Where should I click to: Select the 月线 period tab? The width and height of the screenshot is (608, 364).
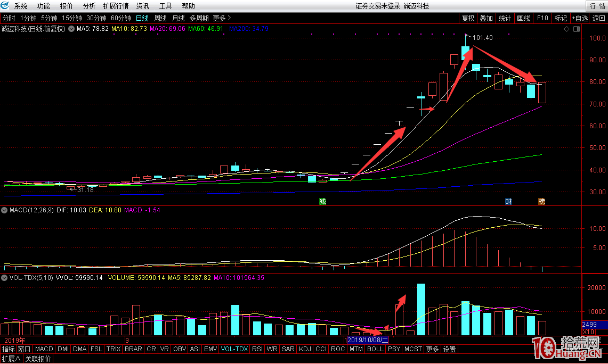point(179,18)
